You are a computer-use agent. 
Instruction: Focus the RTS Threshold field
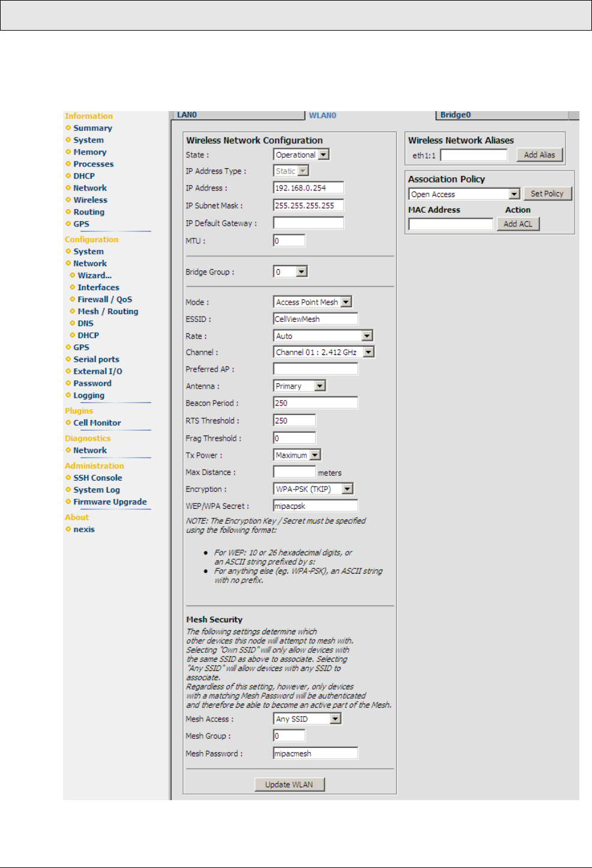(294, 420)
